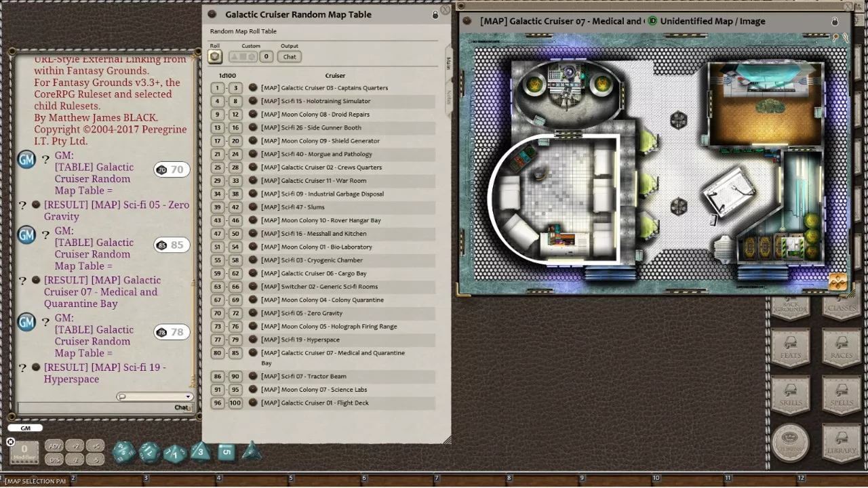Click the dice result 78 in chat
The image size is (868, 488).
pyautogui.click(x=172, y=332)
